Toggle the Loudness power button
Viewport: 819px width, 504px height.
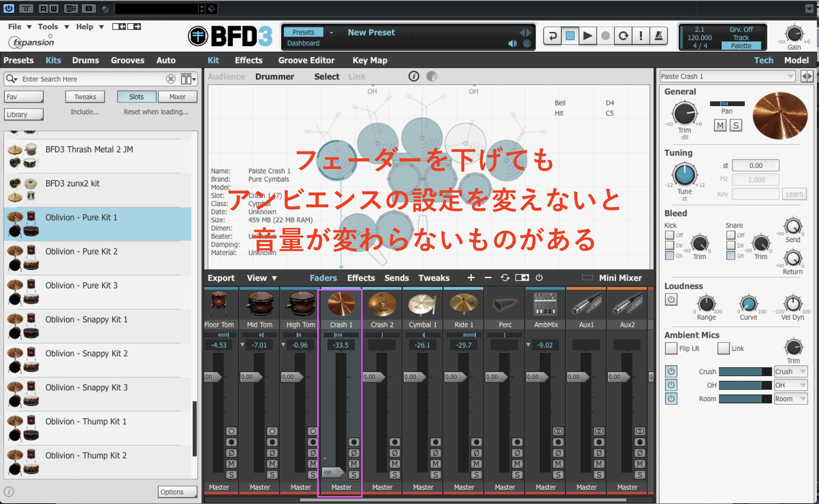point(671,299)
